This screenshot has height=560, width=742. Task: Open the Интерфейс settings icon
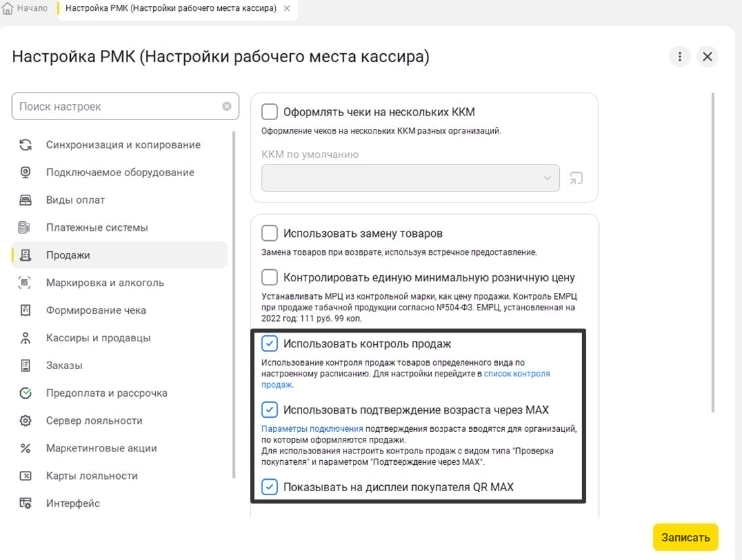[26, 503]
